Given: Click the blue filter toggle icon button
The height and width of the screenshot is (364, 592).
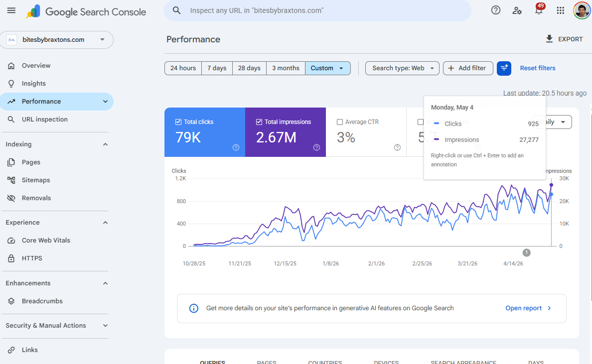Looking at the screenshot, I should click(504, 68).
